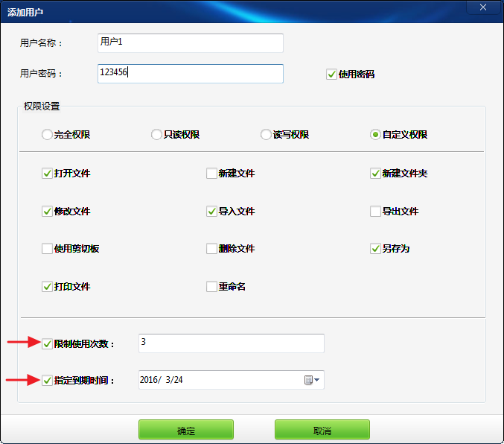
Task: Uncheck the 打开文件 permission
Action: click(x=48, y=174)
